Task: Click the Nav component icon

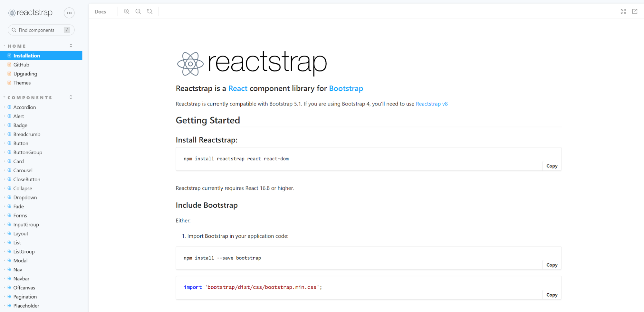Action: (9, 269)
